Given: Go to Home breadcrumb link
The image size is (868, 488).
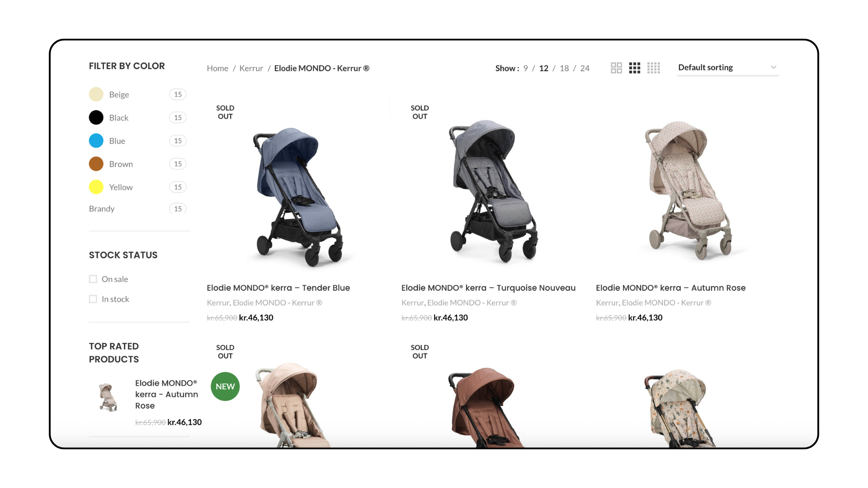Looking at the screenshot, I should click(x=217, y=68).
